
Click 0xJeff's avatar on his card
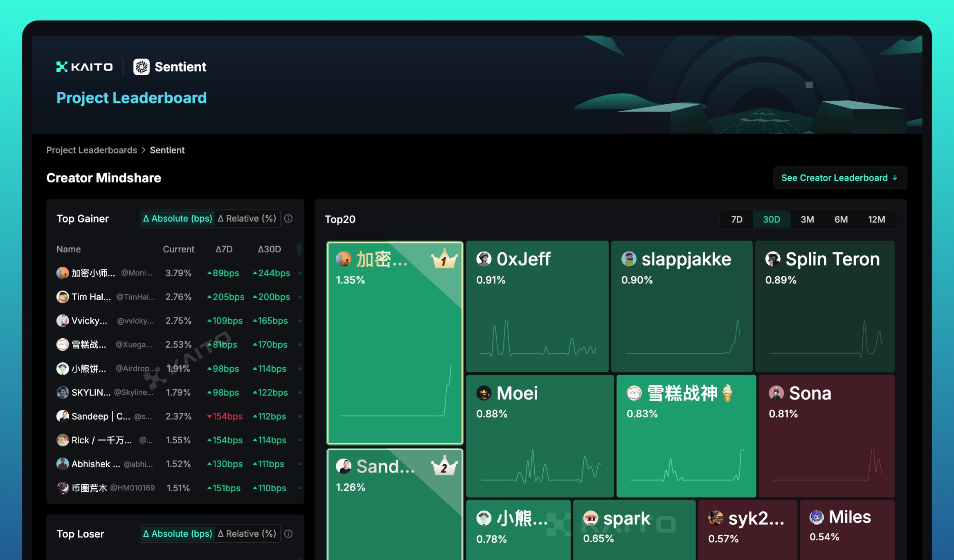[484, 258]
